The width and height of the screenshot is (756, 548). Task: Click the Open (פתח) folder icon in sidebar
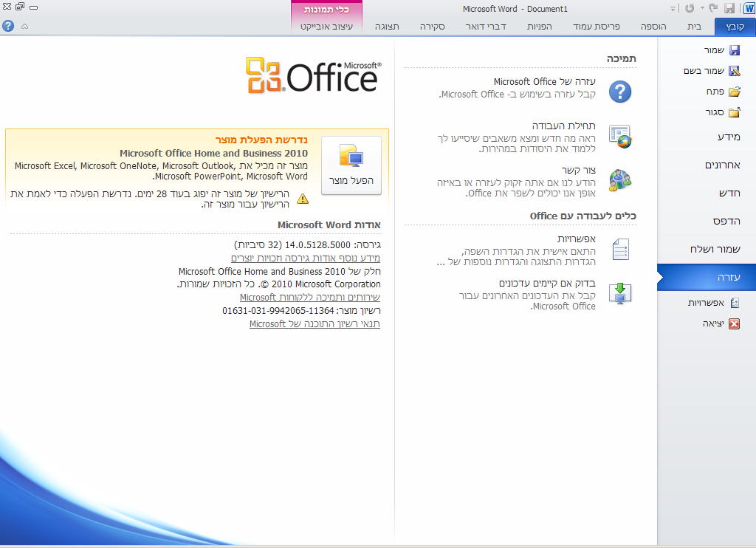734,92
